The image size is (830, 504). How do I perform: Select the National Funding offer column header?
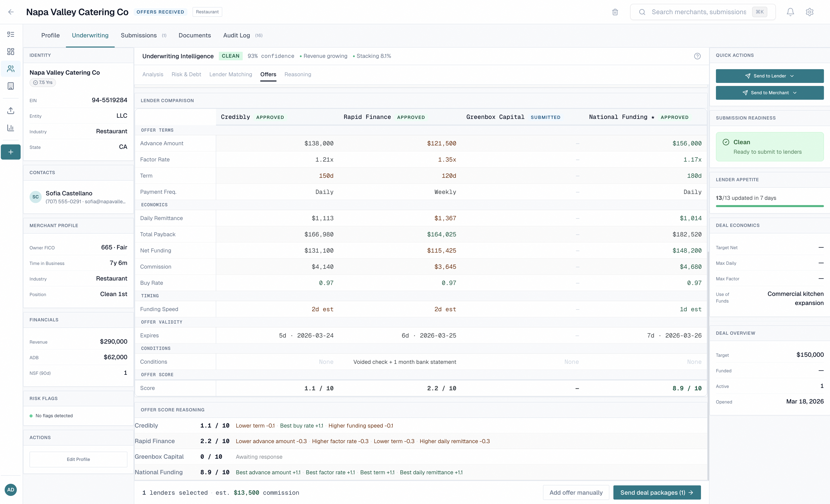click(x=618, y=117)
